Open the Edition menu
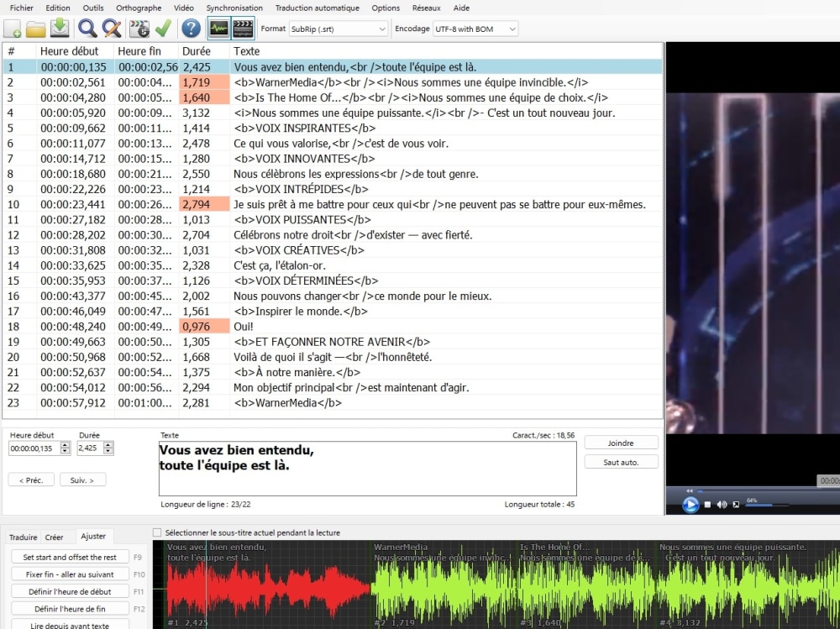The image size is (840, 629). click(58, 8)
